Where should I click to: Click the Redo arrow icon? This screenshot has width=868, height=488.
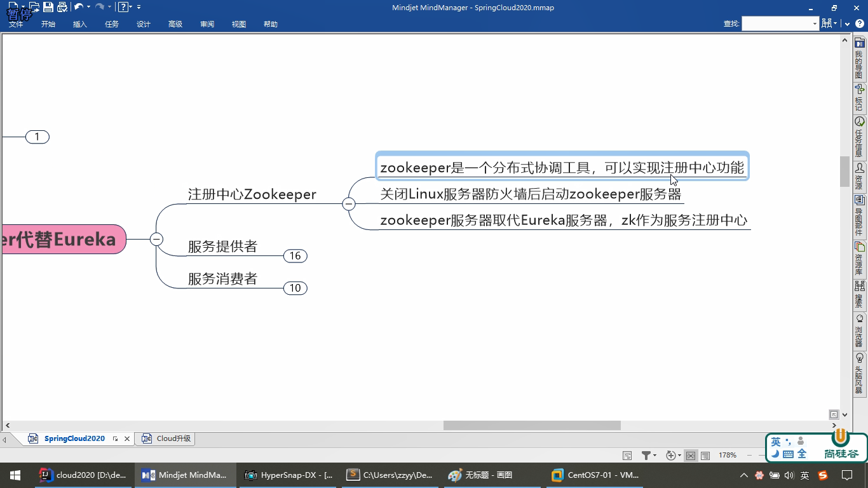coord(100,7)
